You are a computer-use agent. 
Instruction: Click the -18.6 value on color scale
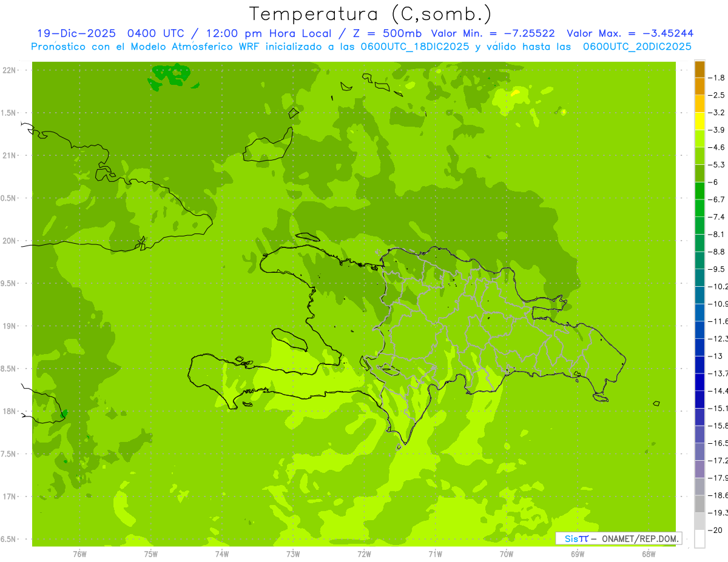718,495
